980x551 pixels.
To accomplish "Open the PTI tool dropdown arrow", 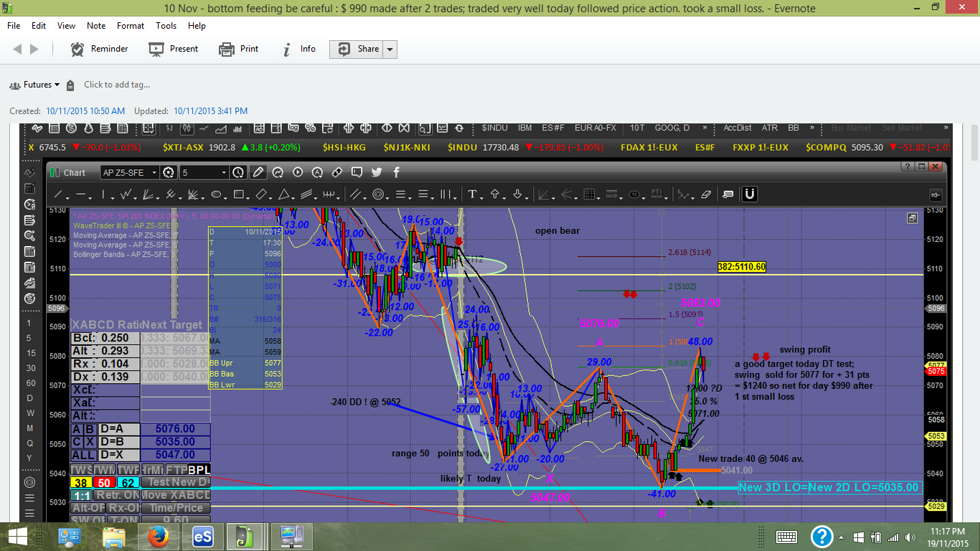I will coord(666,197).
